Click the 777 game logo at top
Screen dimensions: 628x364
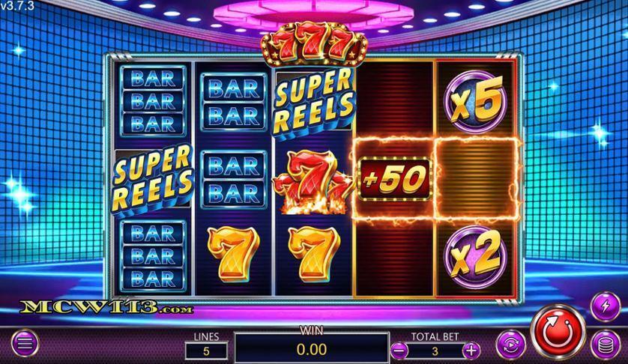[315, 44]
